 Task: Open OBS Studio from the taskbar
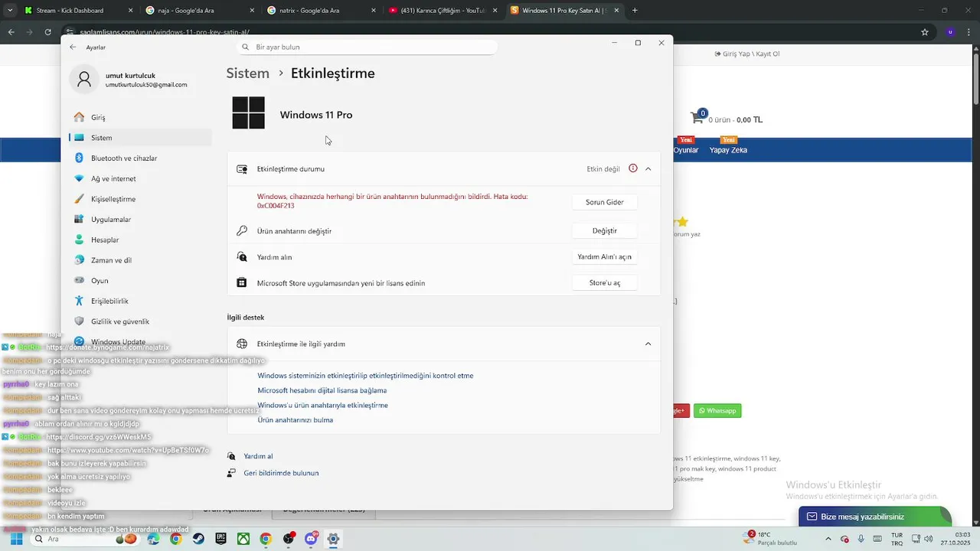[288, 539]
